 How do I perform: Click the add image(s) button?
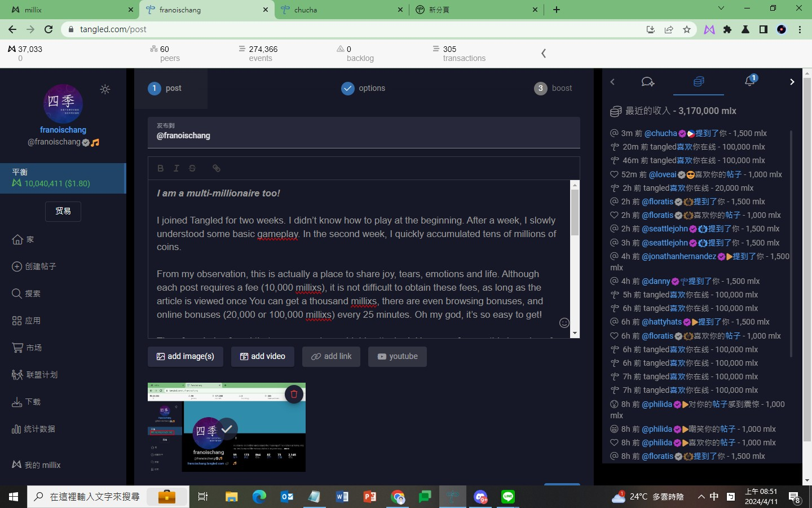(x=186, y=357)
